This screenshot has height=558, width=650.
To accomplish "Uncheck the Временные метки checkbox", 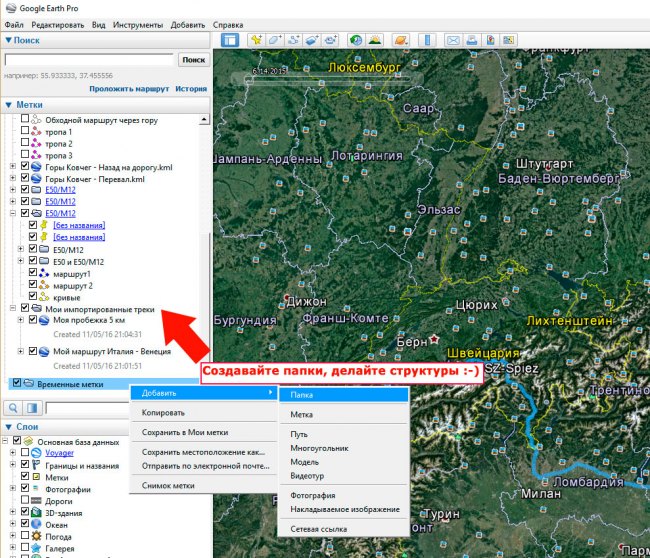I will tap(17, 383).
